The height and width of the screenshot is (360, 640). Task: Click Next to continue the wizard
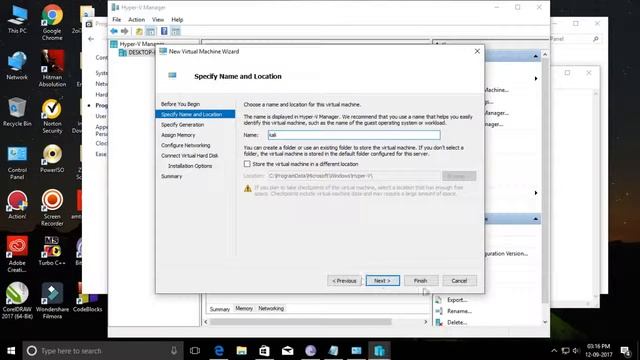point(382,281)
